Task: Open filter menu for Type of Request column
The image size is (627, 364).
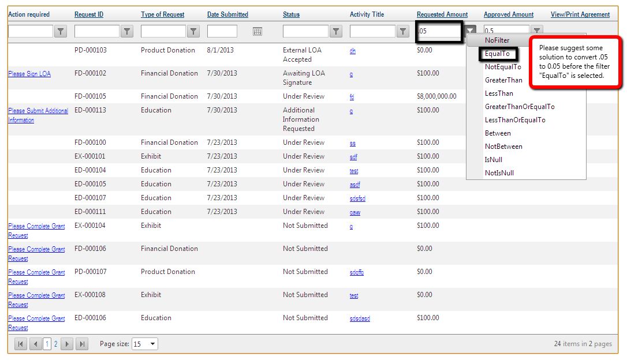Action: (x=193, y=31)
